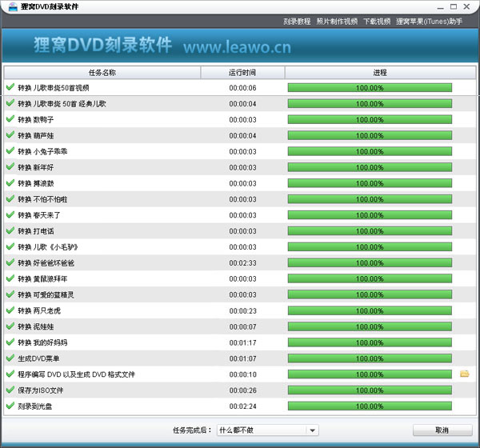The width and height of the screenshot is (480, 448).
Task: Click green checkmark beside 转换 数鸭子
Action: 10,118
